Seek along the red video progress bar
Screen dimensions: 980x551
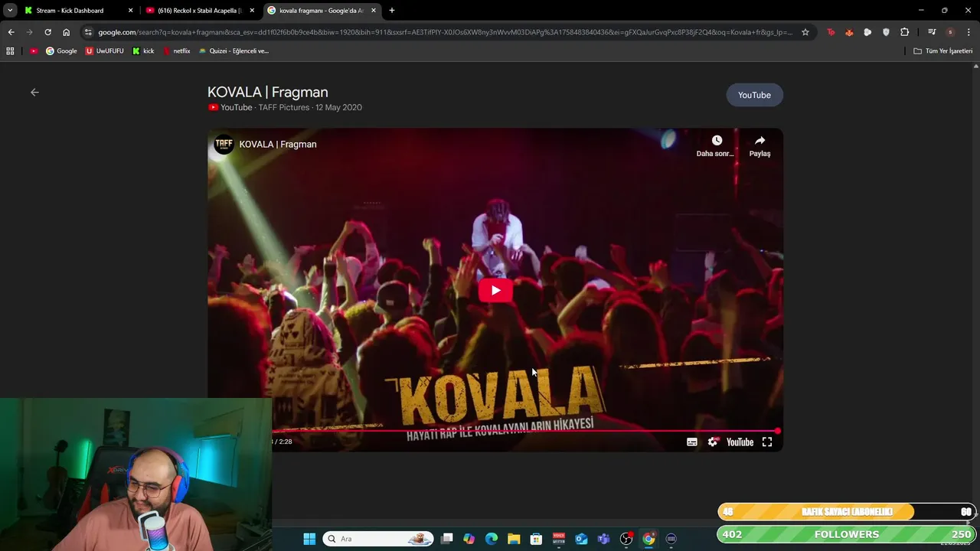coord(526,431)
